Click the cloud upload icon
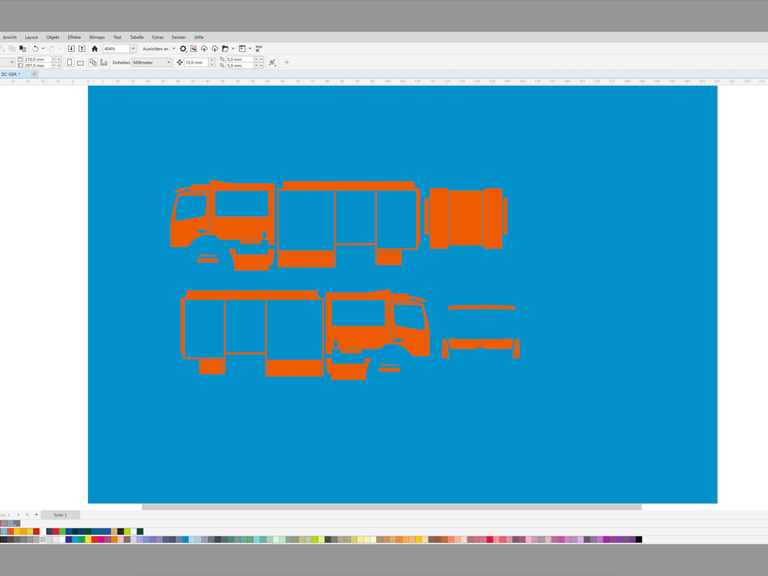 [x=204, y=48]
